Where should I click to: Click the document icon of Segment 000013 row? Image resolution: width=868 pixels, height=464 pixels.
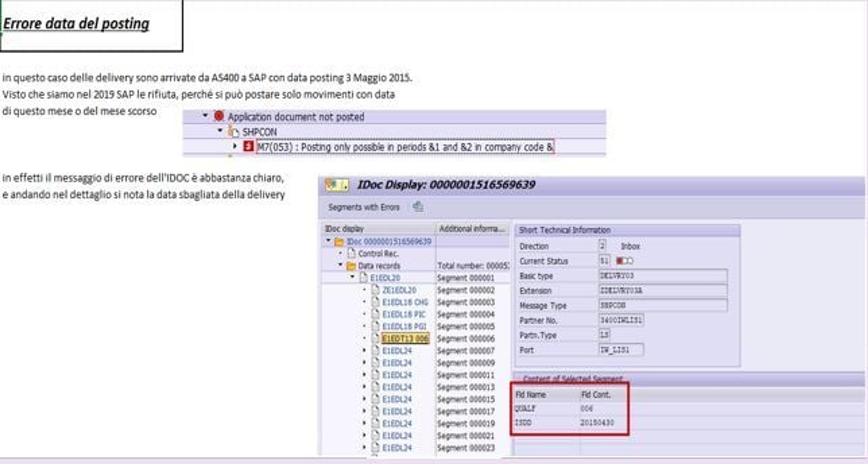point(376,387)
